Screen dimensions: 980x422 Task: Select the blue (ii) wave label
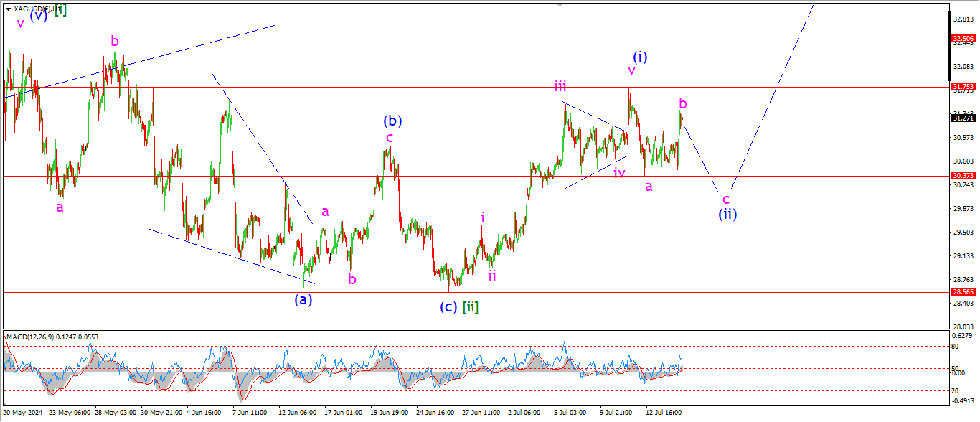click(x=728, y=214)
